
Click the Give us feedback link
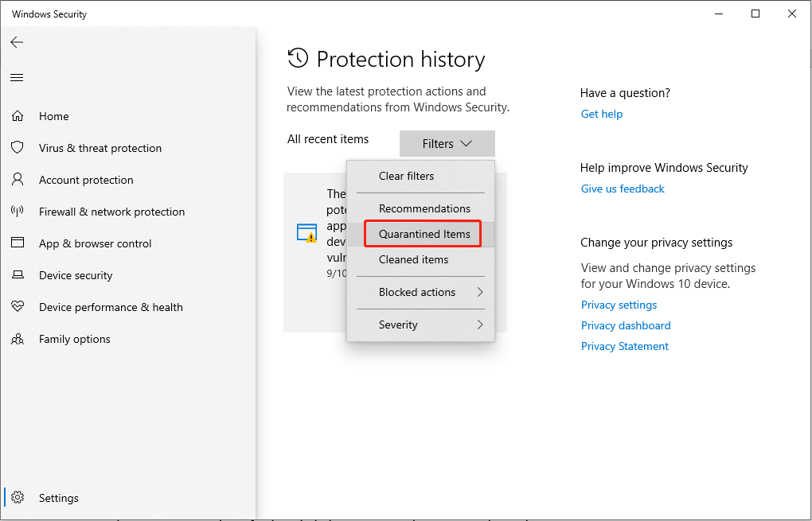click(x=623, y=189)
